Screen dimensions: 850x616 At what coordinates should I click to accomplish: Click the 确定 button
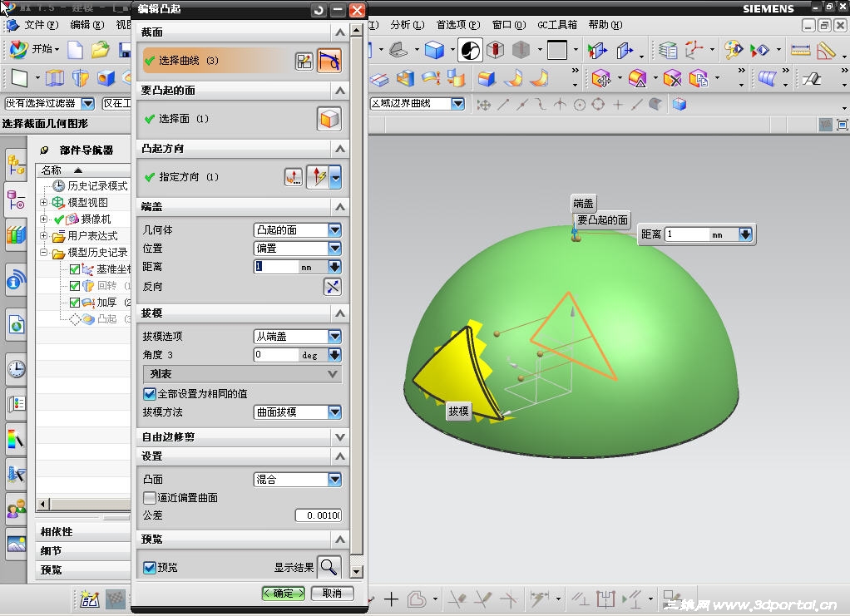click(284, 594)
